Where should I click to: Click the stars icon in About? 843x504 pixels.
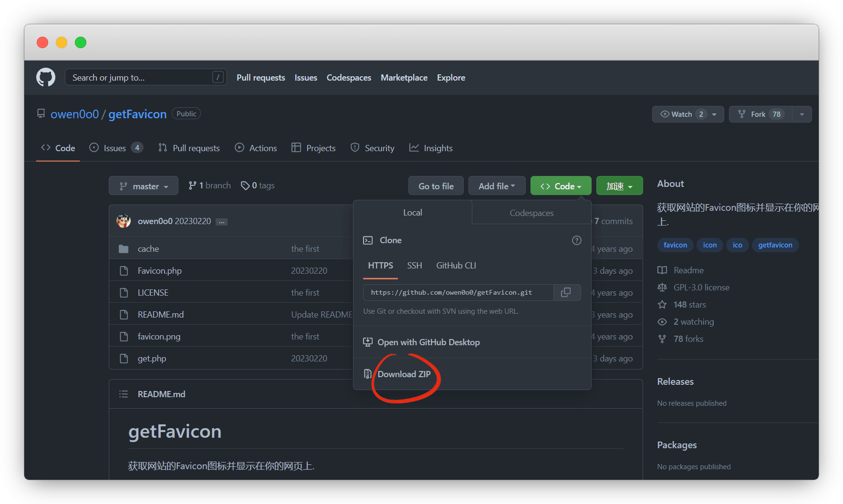point(662,305)
